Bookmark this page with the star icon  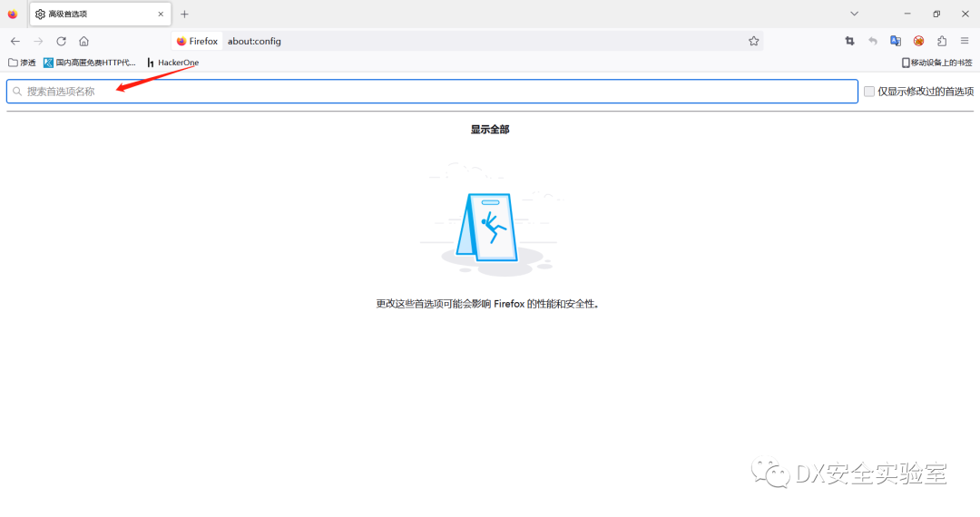click(753, 41)
